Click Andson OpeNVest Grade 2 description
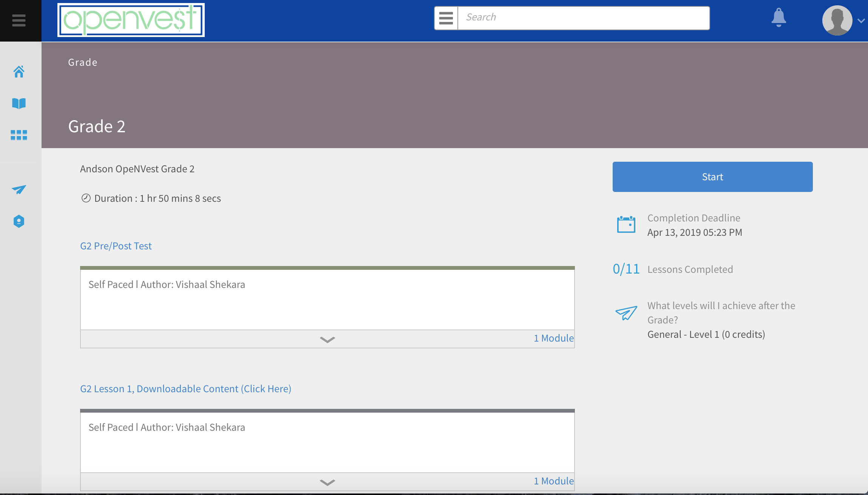This screenshot has height=495, width=868. tap(137, 169)
